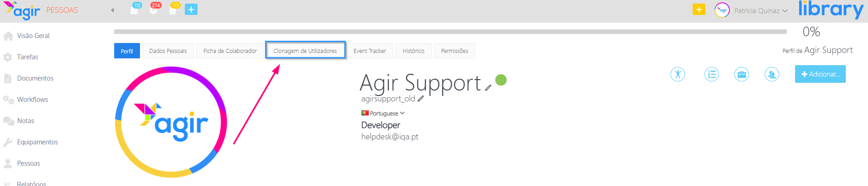The image size is (868, 186).
Task: Click the briefcase circle icon
Action: click(742, 74)
